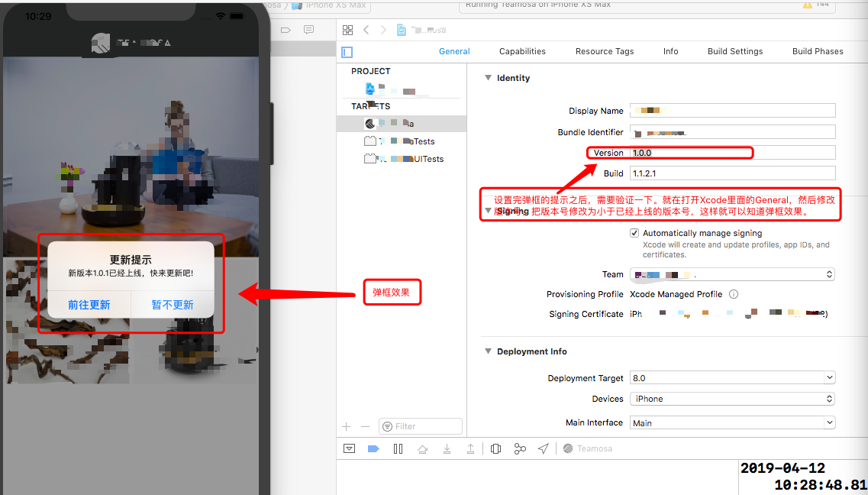This screenshot has height=495, width=868.
Task: Switch to the Capabilities tab
Action: point(523,51)
